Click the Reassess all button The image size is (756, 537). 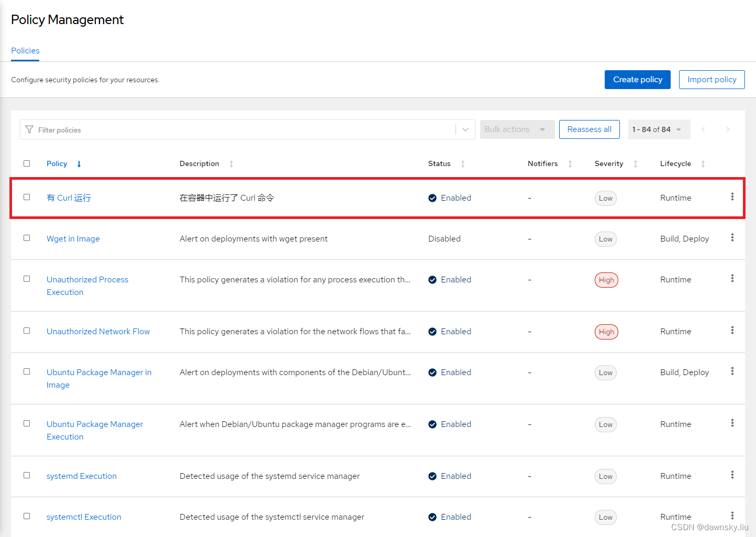coord(589,129)
